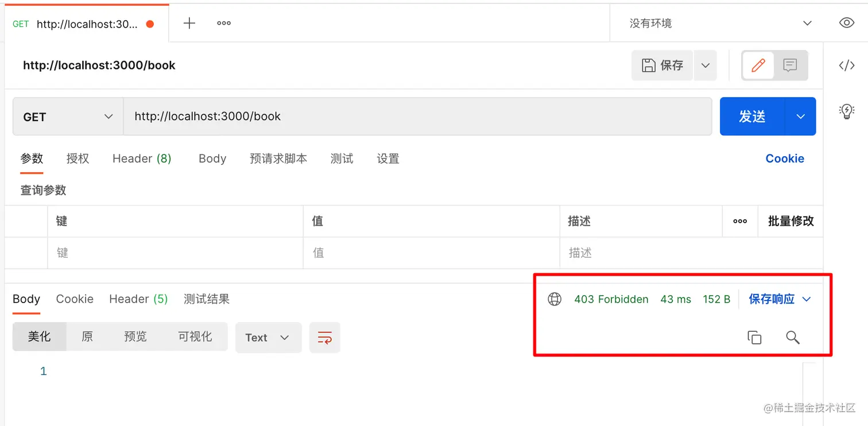Open the GET method dropdown
The height and width of the screenshot is (426, 868).
[68, 117]
